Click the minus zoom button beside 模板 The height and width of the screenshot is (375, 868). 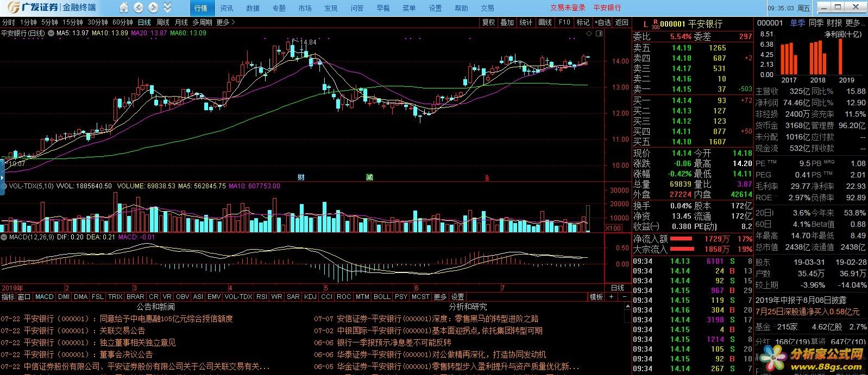[x=624, y=297]
